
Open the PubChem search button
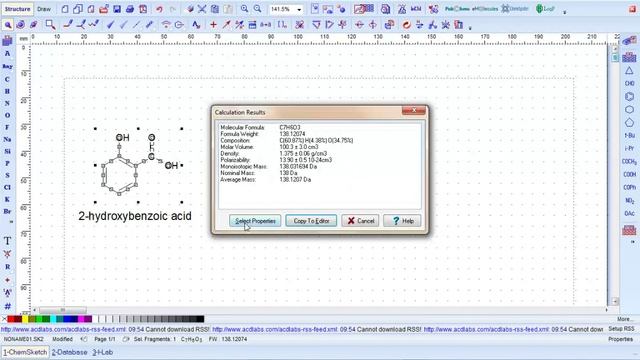[457, 9]
